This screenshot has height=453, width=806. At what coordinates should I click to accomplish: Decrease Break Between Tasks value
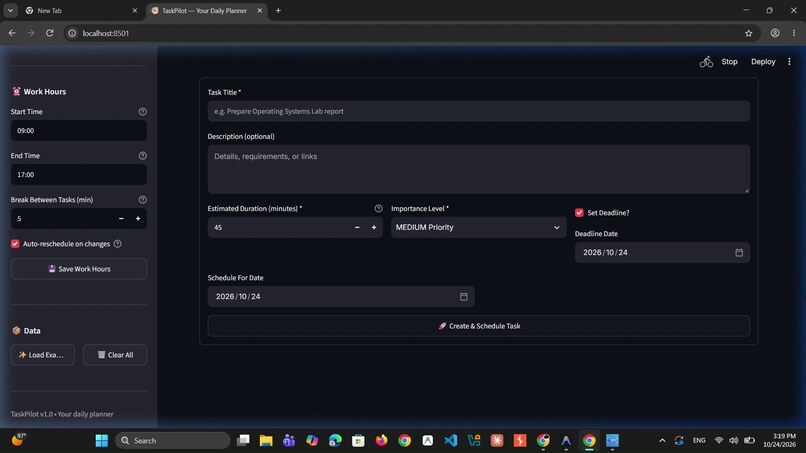tap(121, 219)
